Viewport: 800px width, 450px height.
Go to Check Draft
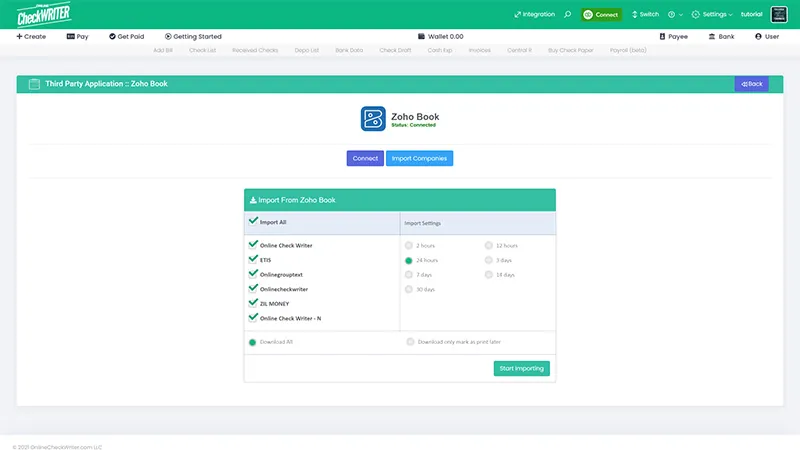(x=395, y=50)
